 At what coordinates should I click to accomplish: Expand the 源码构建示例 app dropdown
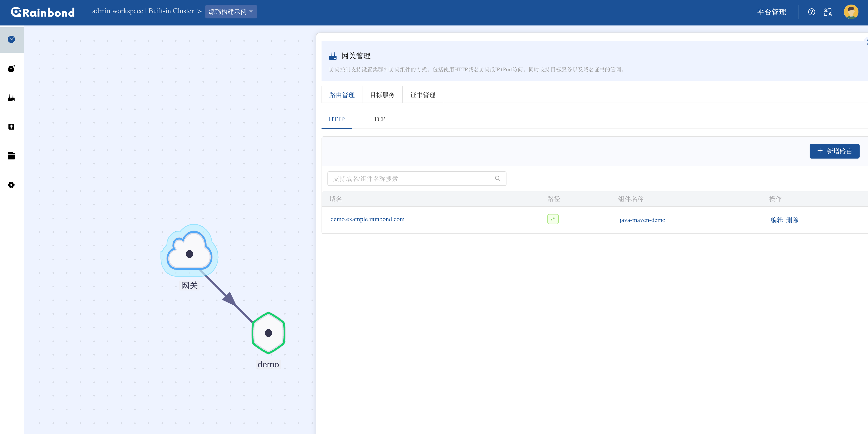point(231,12)
